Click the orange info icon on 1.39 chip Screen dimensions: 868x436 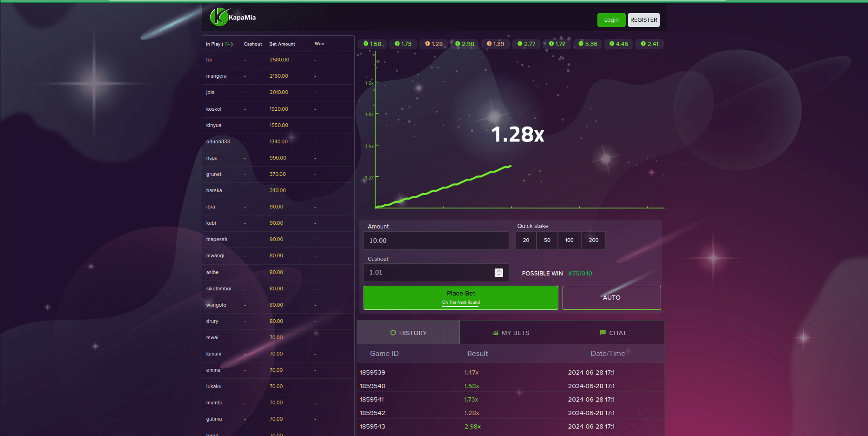[x=489, y=44]
